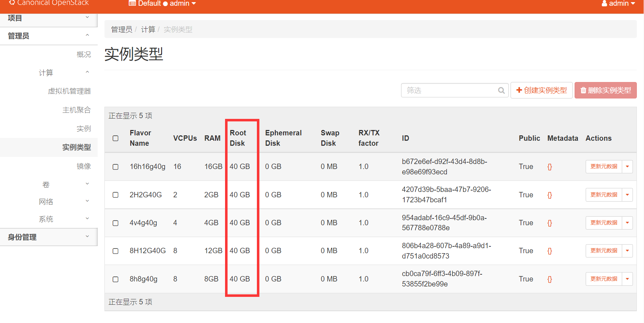The image size is (644, 323).
Task: Tick the checkbox for flavor 8h8g40g
Action: pos(116,279)
